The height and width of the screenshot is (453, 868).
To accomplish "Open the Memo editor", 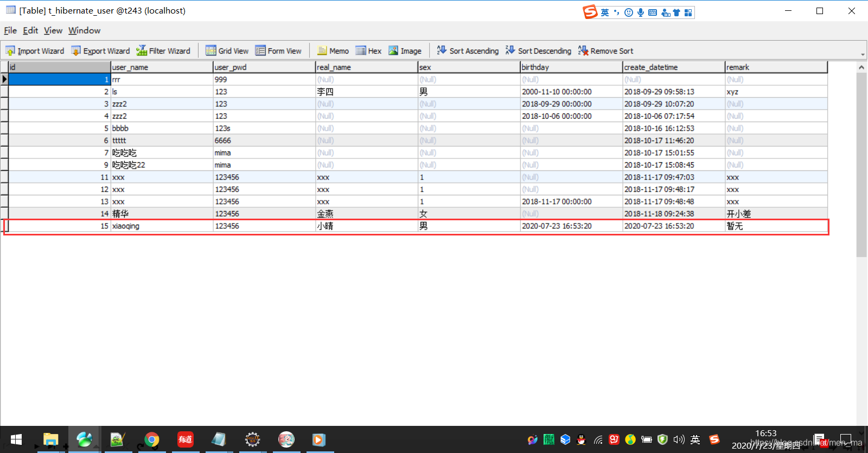I will [333, 51].
